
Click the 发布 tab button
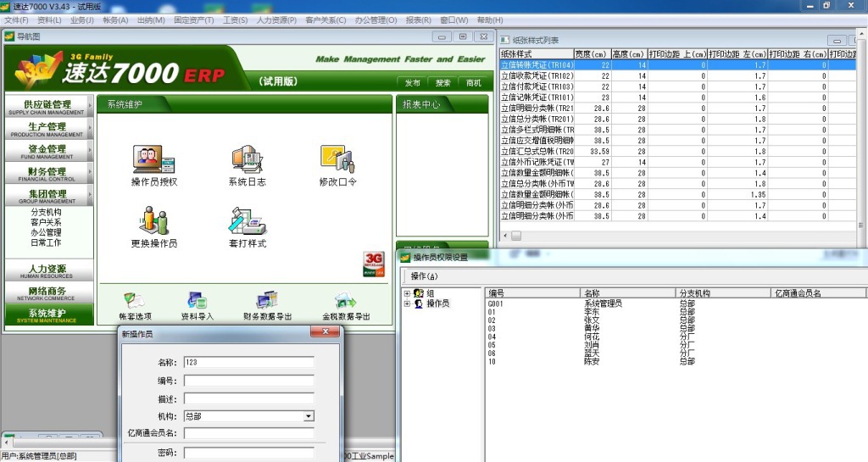(x=413, y=83)
